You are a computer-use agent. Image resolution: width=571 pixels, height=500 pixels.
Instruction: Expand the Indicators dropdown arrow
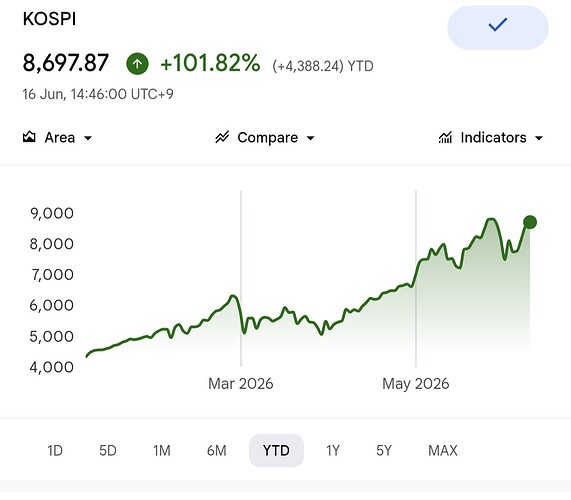click(x=539, y=138)
